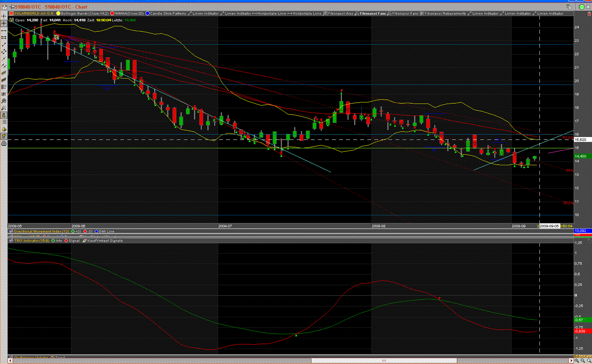
Task: Toggle the info tool in the sidebar
Action: click(x=4, y=115)
